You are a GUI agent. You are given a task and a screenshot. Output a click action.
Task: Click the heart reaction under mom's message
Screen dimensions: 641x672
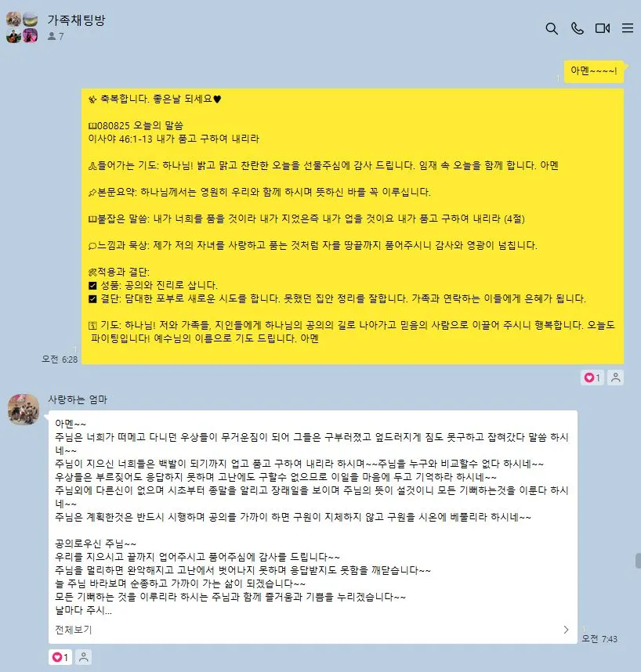(60, 657)
